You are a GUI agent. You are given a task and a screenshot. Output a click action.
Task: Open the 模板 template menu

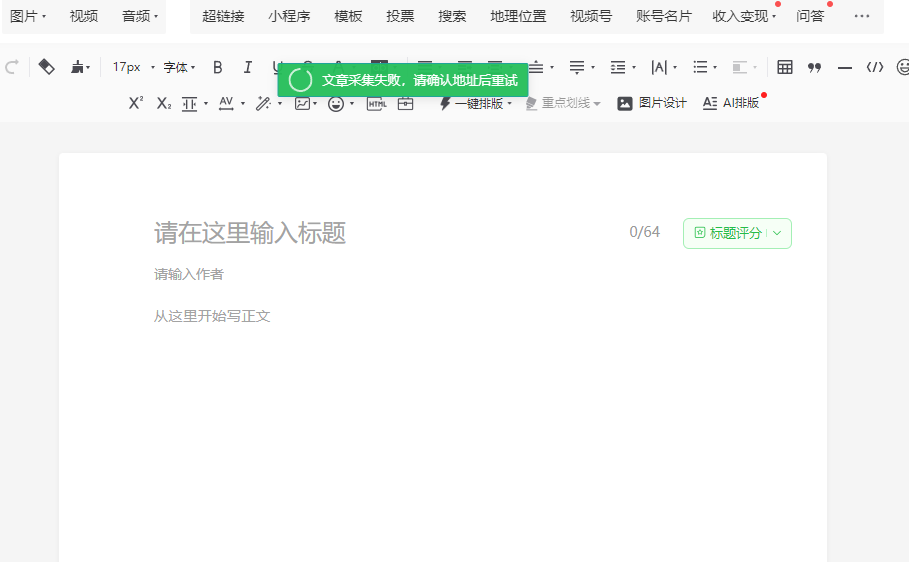pyautogui.click(x=348, y=16)
